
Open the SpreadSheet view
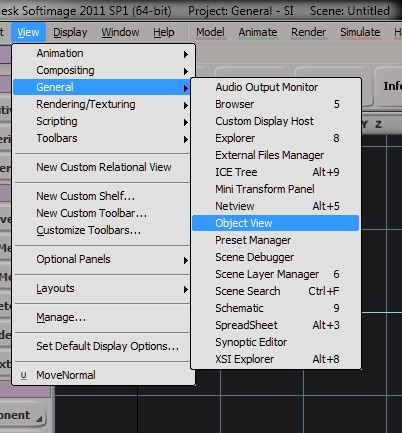click(276, 325)
